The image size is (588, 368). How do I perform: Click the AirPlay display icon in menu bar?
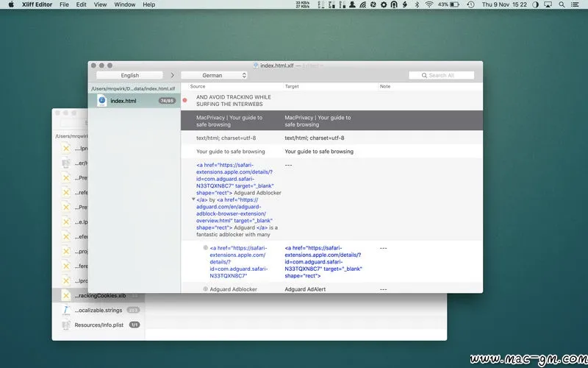pos(548,4)
